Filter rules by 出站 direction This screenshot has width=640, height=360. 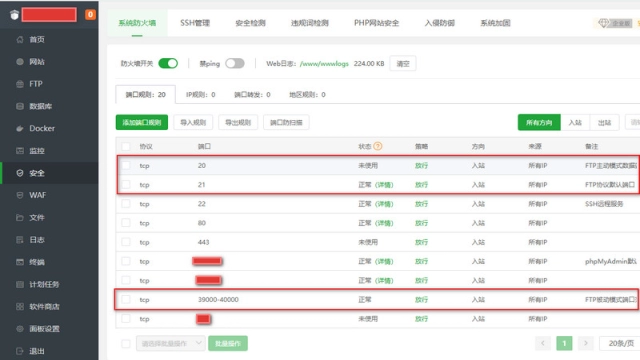point(604,122)
